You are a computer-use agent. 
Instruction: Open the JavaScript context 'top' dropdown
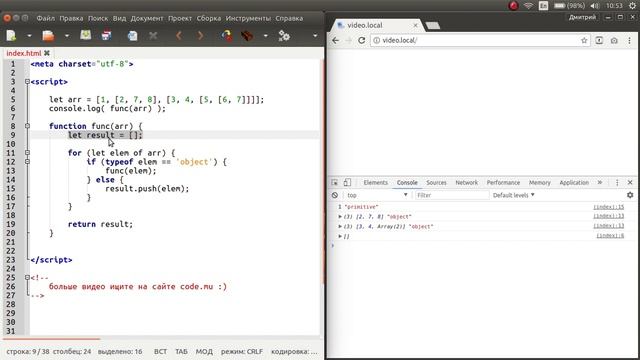tap(377, 195)
